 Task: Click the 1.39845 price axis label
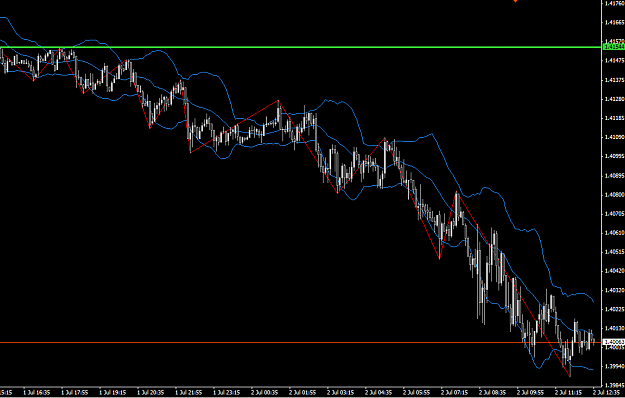[x=615, y=385]
